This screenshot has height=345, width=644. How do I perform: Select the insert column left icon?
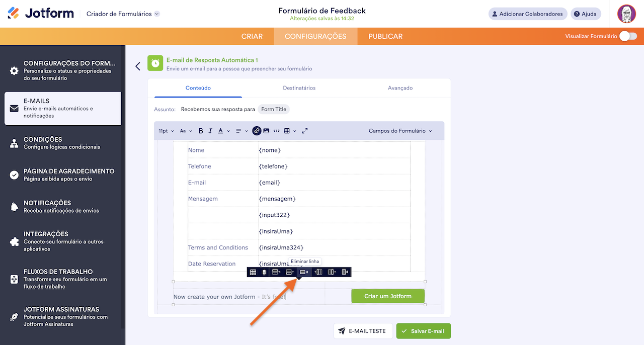pyautogui.click(x=318, y=272)
